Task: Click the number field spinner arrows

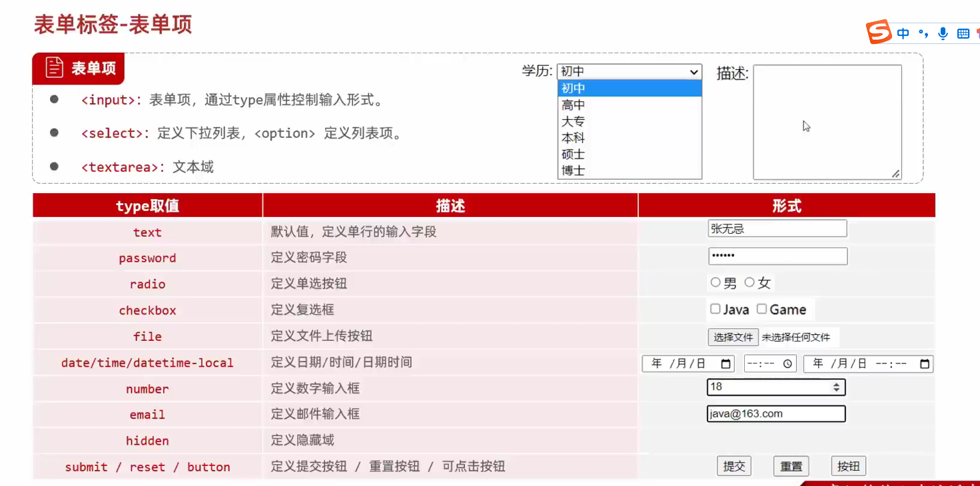Action: point(836,387)
